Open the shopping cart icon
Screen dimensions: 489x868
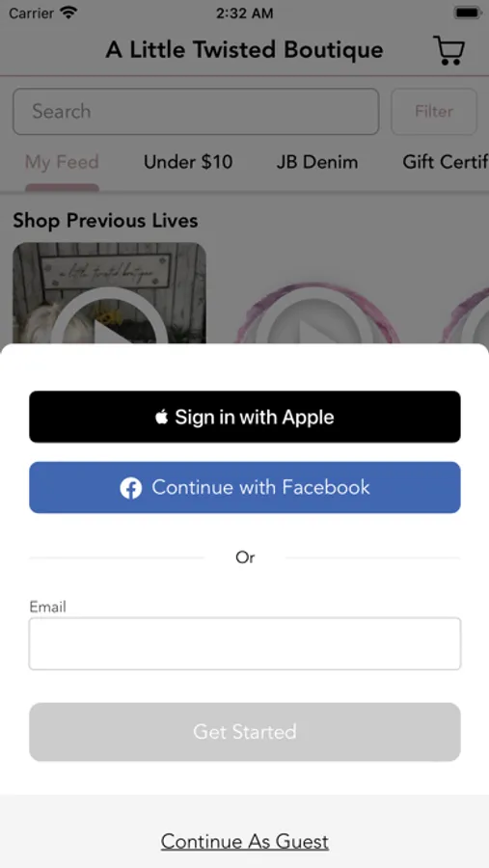pos(448,50)
